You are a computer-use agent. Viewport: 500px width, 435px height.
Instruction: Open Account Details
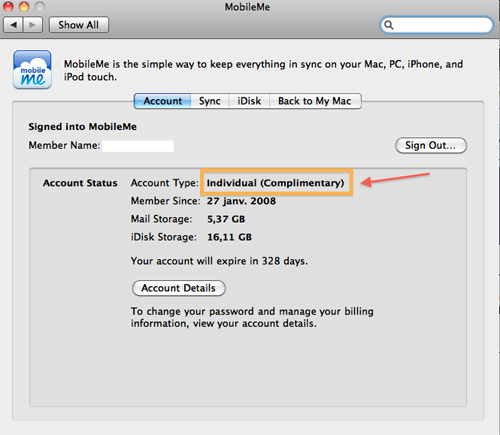179,288
